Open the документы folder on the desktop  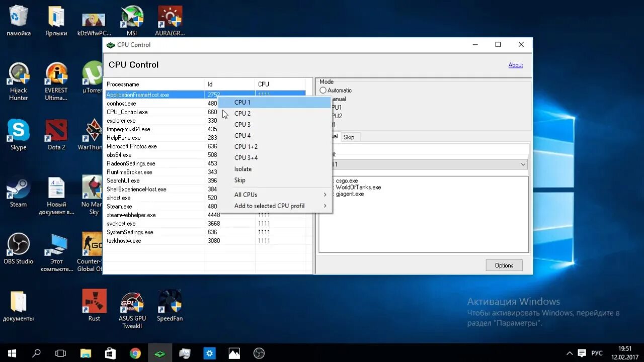coord(19,306)
